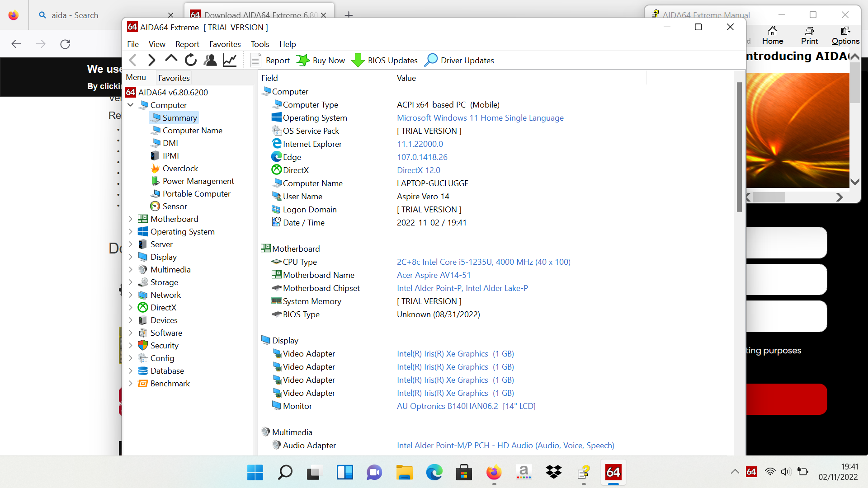The width and height of the screenshot is (868, 488).
Task: Select the AIDA64 v6.80.6200 root node
Action: [x=167, y=92]
